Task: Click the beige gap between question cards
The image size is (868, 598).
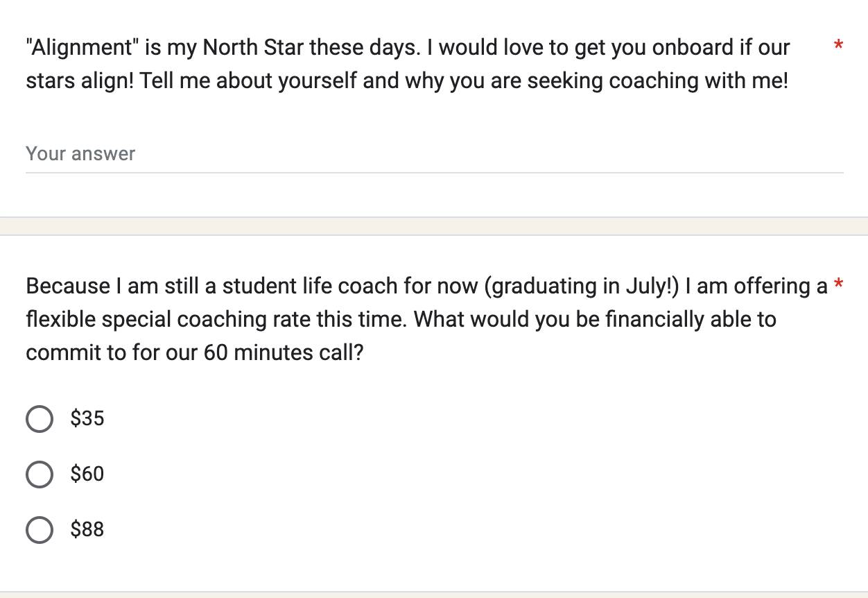Action: click(434, 226)
